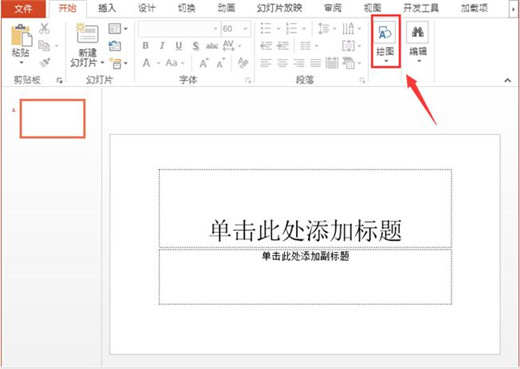
Task: Expand the Paste (粘贴) dropdown arrow
Action: [x=21, y=62]
